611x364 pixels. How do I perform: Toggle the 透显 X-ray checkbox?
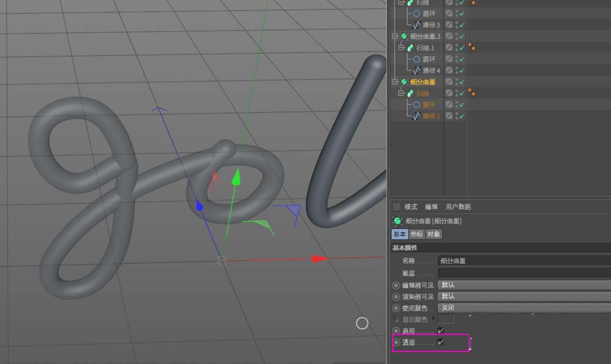click(x=441, y=343)
